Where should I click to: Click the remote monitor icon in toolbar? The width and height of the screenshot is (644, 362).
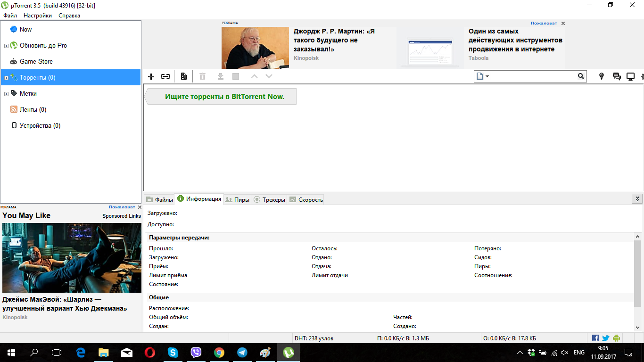click(x=630, y=76)
